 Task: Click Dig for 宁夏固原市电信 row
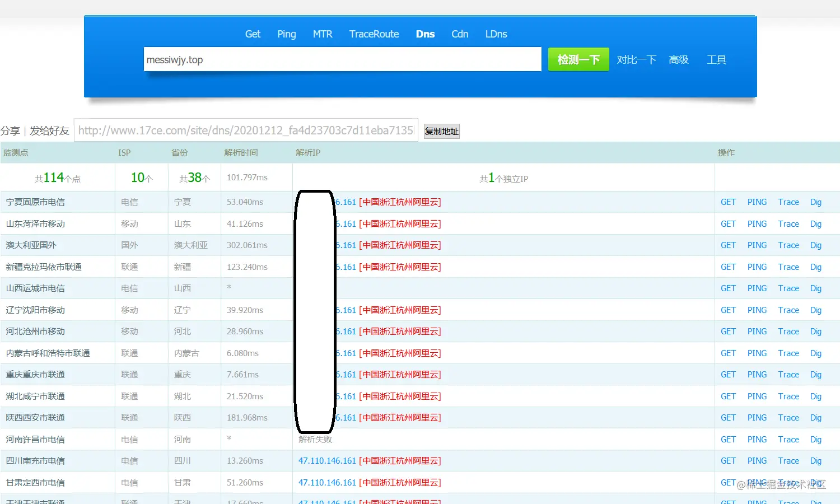pyautogui.click(x=816, y=202)
